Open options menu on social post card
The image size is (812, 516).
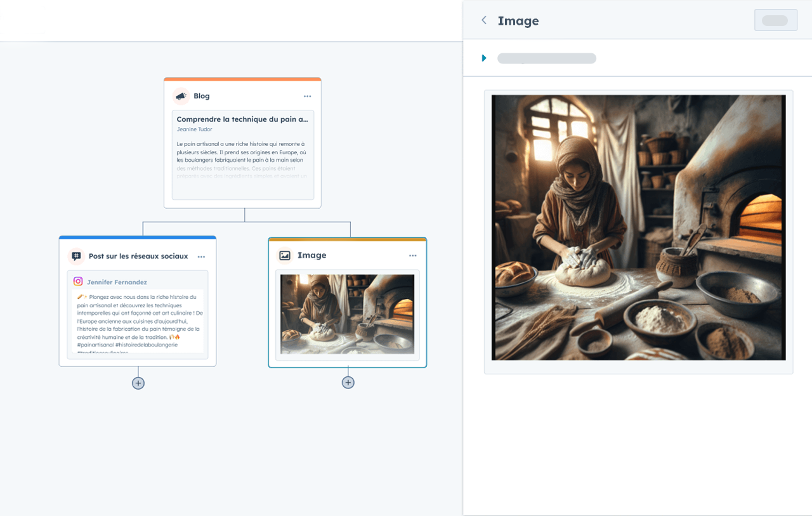pyautogui.click(x=201, y=257)
